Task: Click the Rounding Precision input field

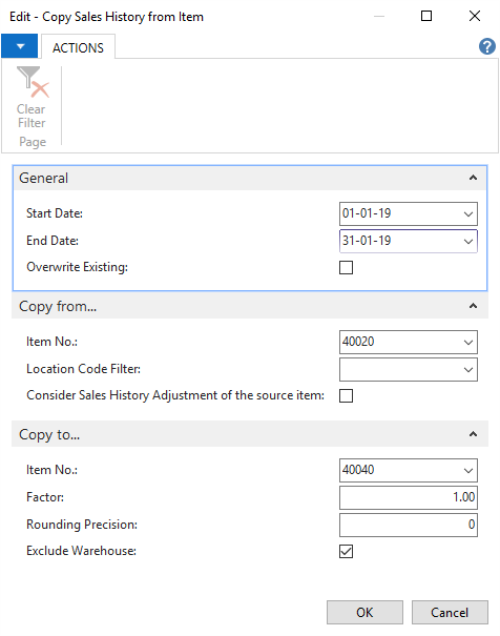Action: pyautogui.click(x=408, y=525)
